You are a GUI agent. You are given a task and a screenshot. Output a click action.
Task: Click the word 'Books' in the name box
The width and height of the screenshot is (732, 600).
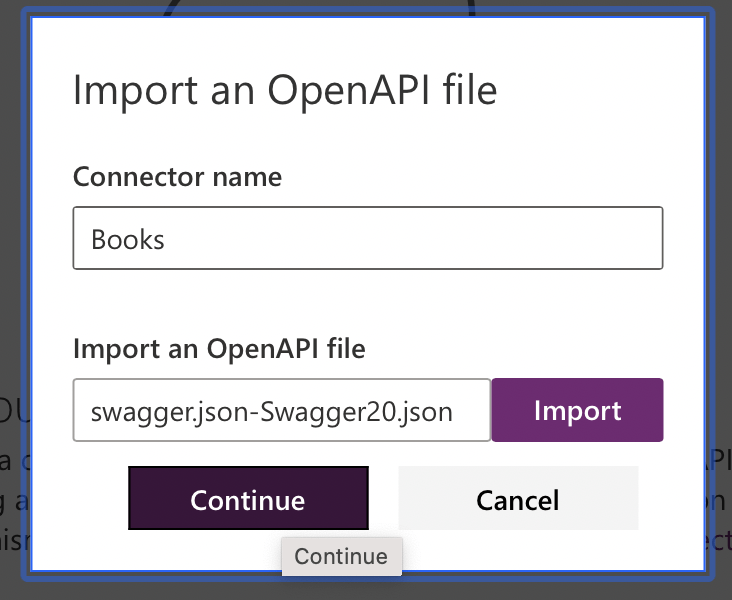(x=128, y=239)
